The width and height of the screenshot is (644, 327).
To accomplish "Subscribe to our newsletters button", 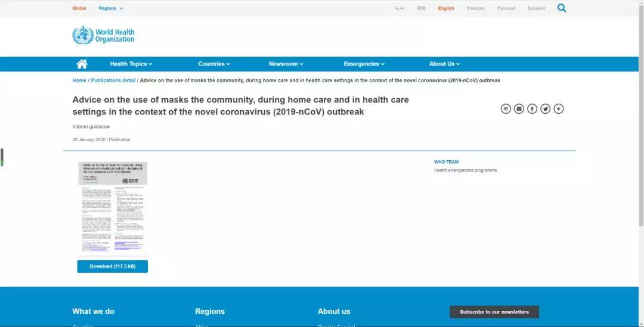I will coord(494,312).
